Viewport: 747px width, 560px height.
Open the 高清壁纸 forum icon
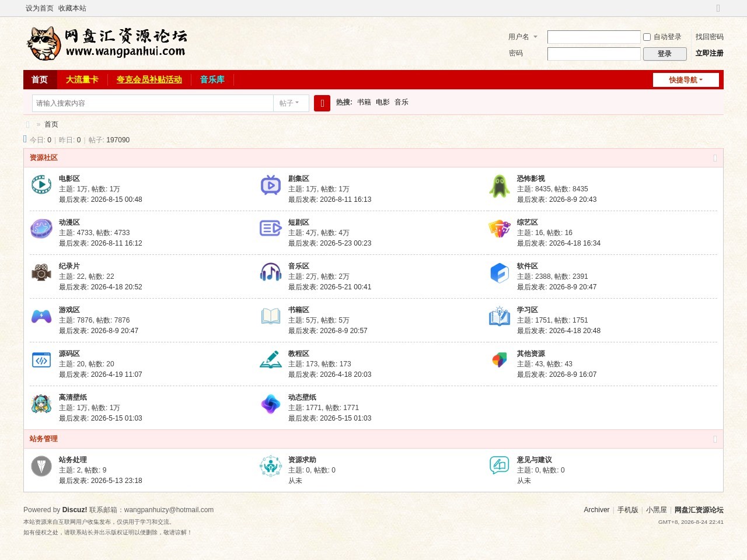41,404
